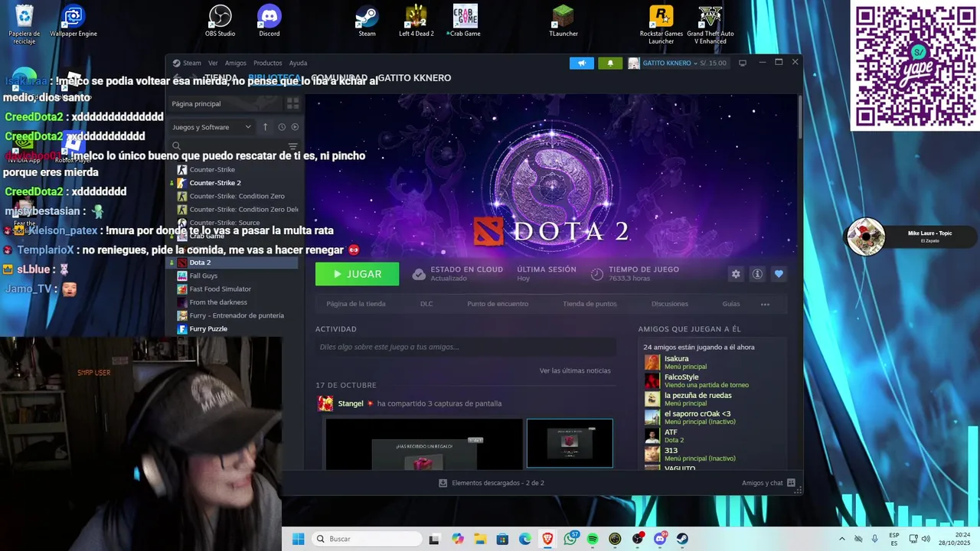Show hidden system tray icons chevron
Image resolution: width=980 pixels, height=551 pixels.
pyautogui.click(x=841, y=539)
